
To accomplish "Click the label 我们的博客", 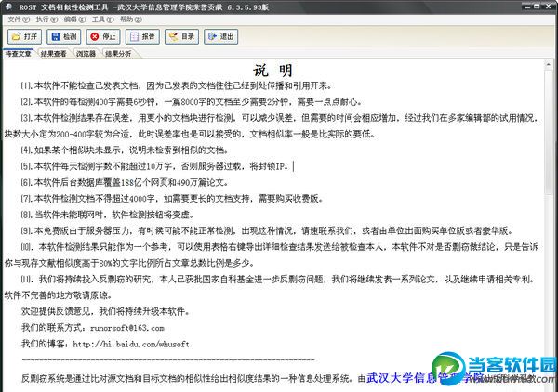I will [46, 344].
